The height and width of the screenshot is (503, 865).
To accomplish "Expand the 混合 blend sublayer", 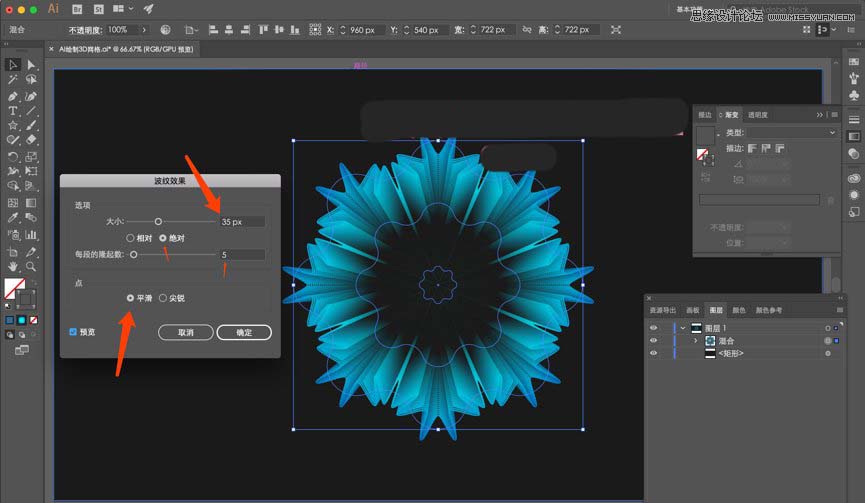I will tap(695, 341).
